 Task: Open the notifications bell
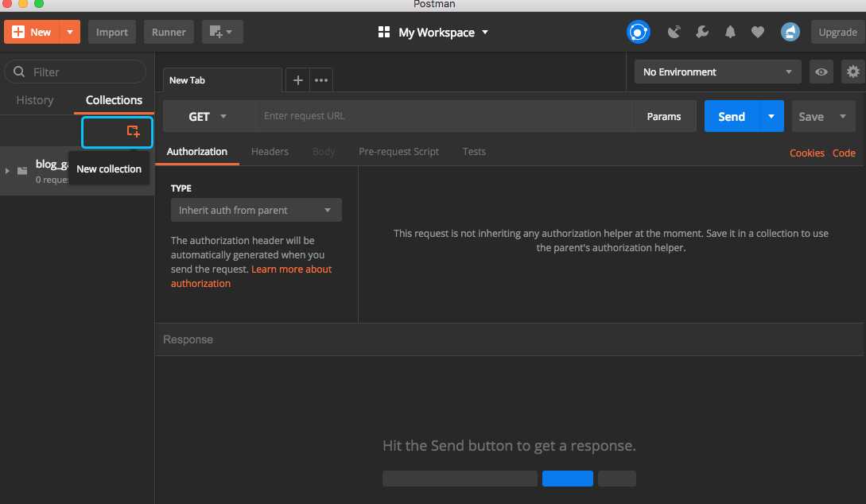pos(730,32)
